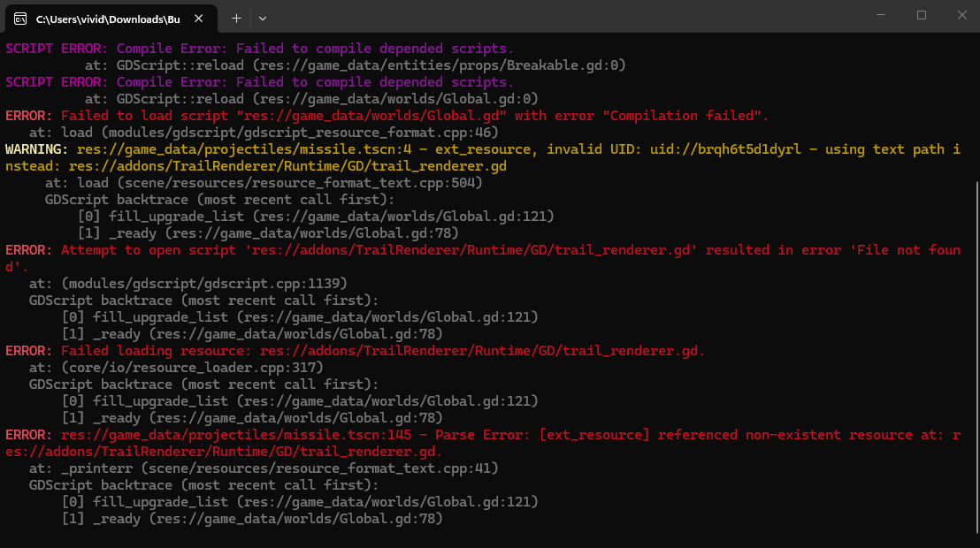
Task: Click 'core/io/resource_loader.cpp:317' line
Action: pos(176,368)
